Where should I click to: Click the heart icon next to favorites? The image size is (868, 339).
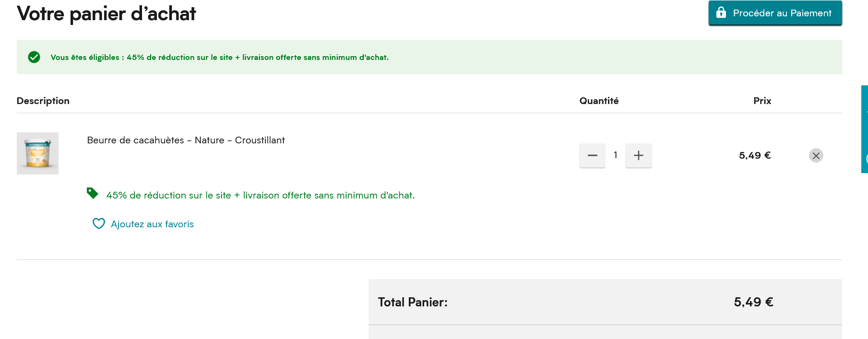pyautogui.click(x=98, y=223)
